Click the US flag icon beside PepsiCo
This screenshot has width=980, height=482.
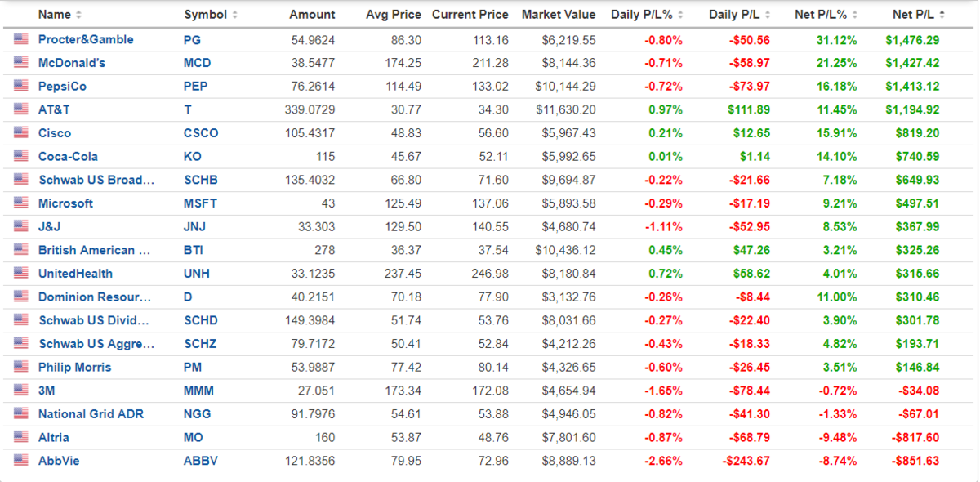[x=20, y=86]
